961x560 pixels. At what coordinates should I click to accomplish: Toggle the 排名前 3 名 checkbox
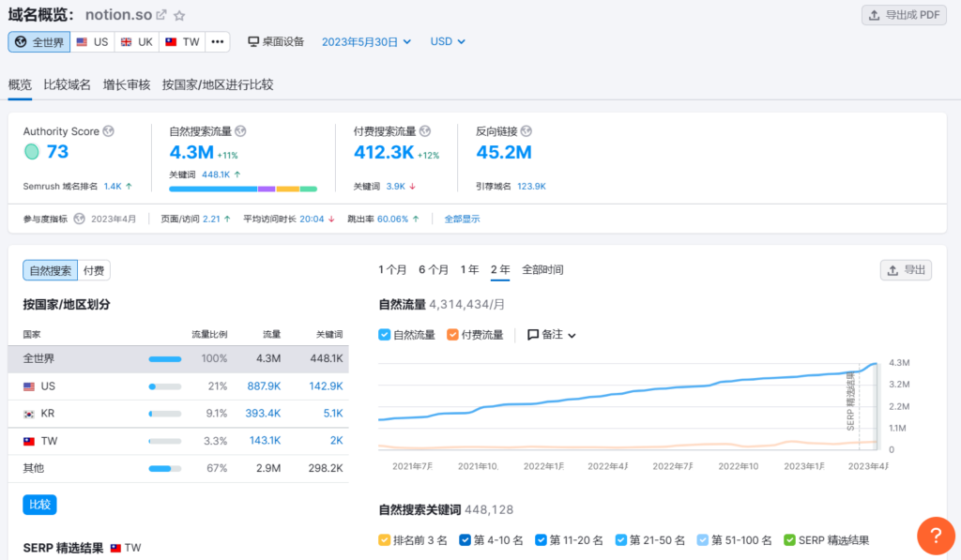tap(384, 539)
